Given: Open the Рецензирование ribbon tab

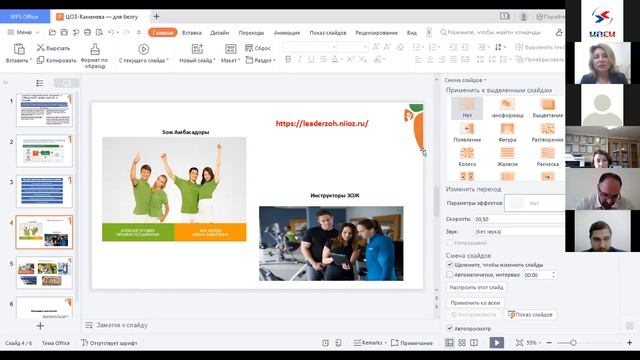Looking at the screenshot, I should pyautogui.click(x=376, y=33).
